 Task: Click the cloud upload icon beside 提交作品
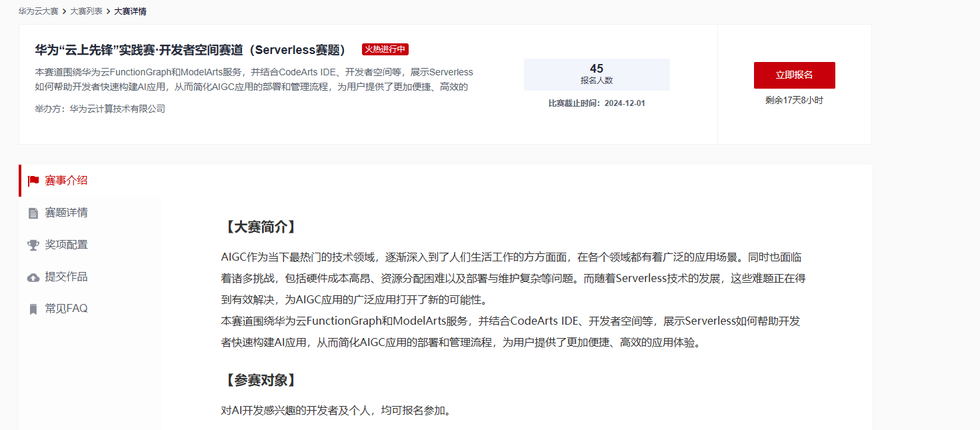click(x=33, y=277)
